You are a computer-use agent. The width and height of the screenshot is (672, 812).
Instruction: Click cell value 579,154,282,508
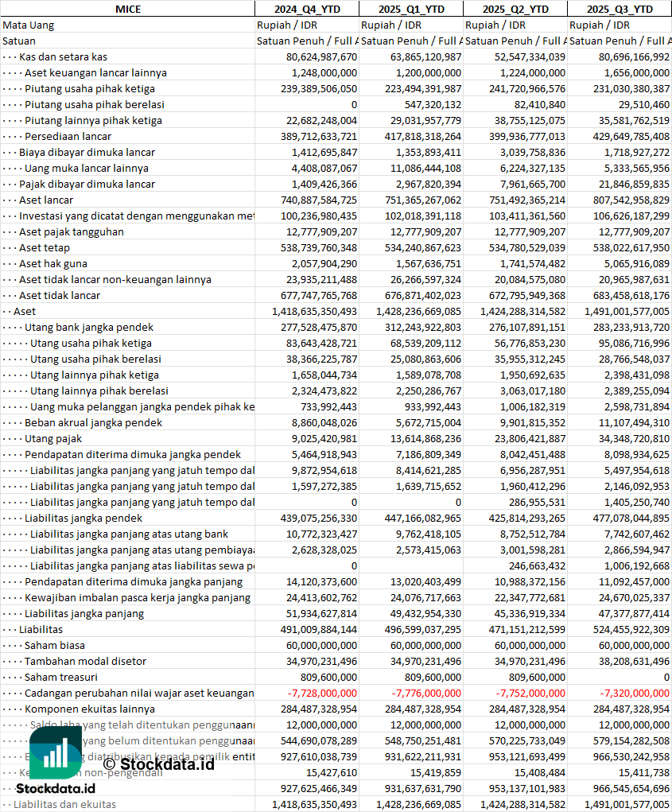pos(631,741)
